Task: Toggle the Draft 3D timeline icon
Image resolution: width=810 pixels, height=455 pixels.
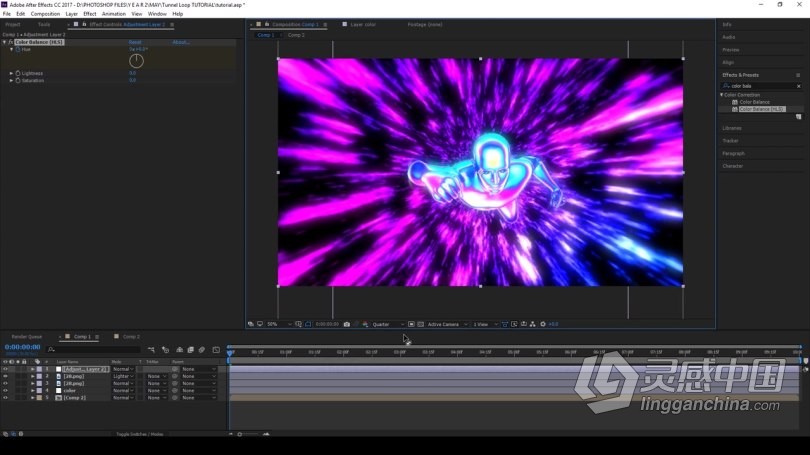Action: [x=165, y=350]
